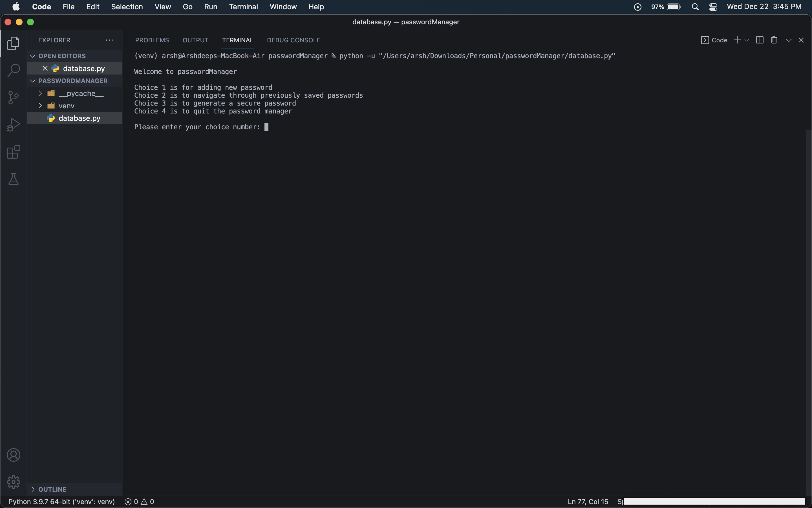The width and height of the screenshot is (812, 508).
Task: Click the Explorer more actions ellipsis
Action: [109, 40]
